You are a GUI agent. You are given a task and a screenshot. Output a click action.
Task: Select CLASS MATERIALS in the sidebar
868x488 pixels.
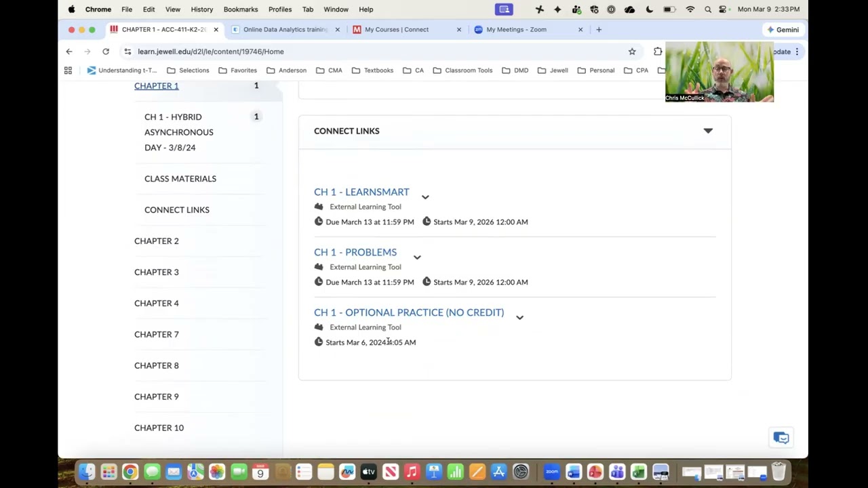click(x=180, y=179)
